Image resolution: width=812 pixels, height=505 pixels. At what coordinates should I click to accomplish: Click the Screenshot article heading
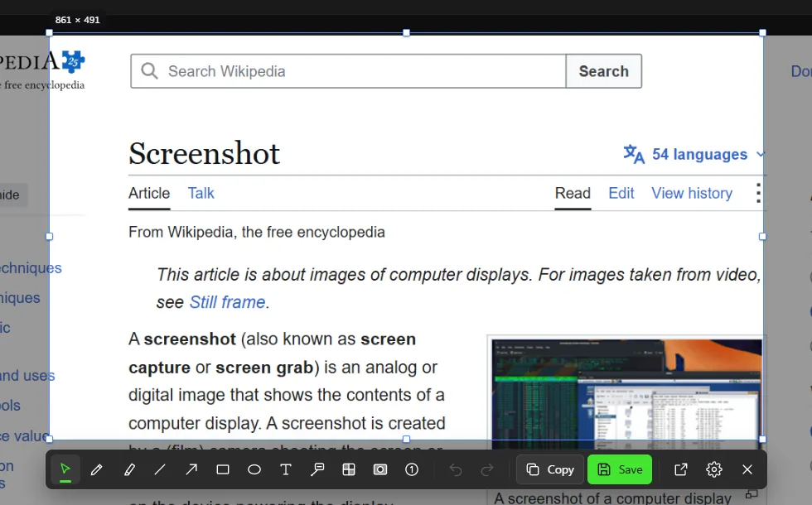point(204,153)
